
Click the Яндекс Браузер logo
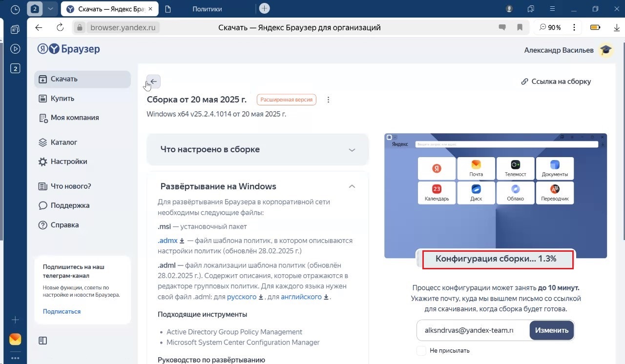(x=69, y=49)
